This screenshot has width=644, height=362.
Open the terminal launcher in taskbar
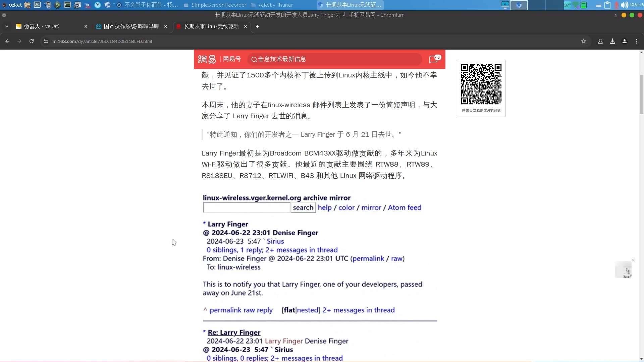[67, 5]
